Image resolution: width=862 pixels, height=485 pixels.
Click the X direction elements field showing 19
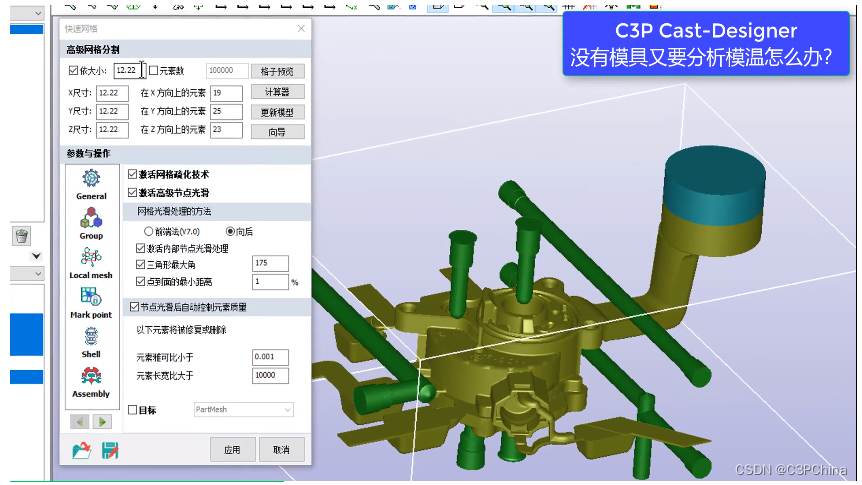click(x=226, y=93)
